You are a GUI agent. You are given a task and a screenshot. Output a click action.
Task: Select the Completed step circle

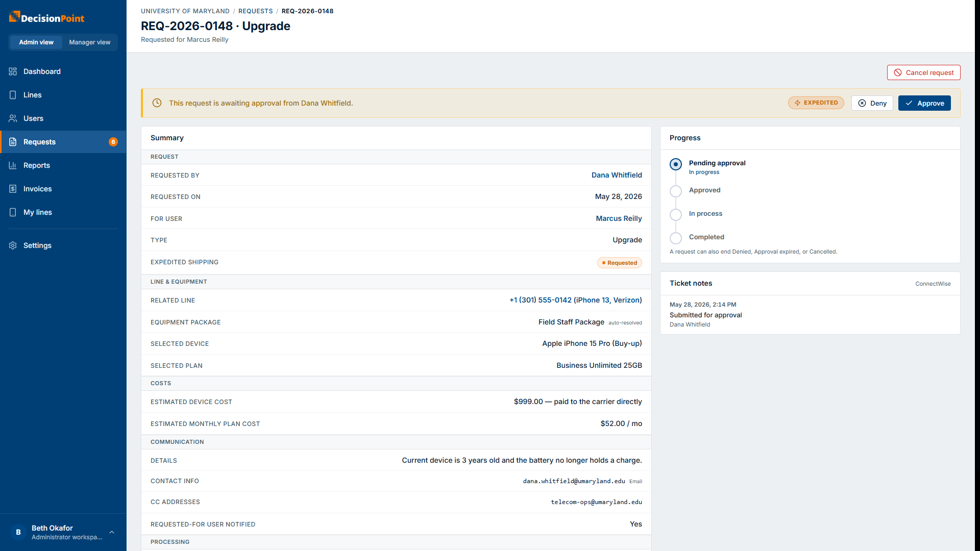click(676, 238)
